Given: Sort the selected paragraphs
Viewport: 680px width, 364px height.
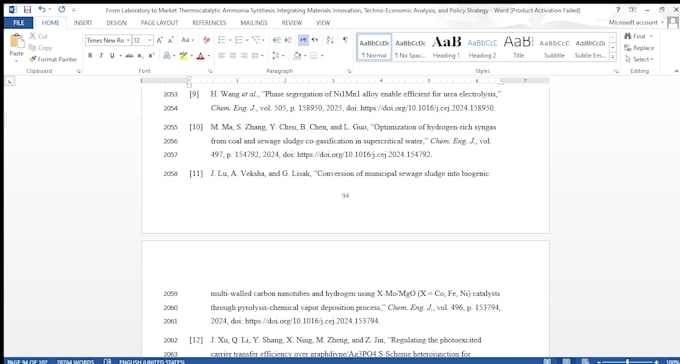Looking at the screenshot, I should click(x=330, y=40).
